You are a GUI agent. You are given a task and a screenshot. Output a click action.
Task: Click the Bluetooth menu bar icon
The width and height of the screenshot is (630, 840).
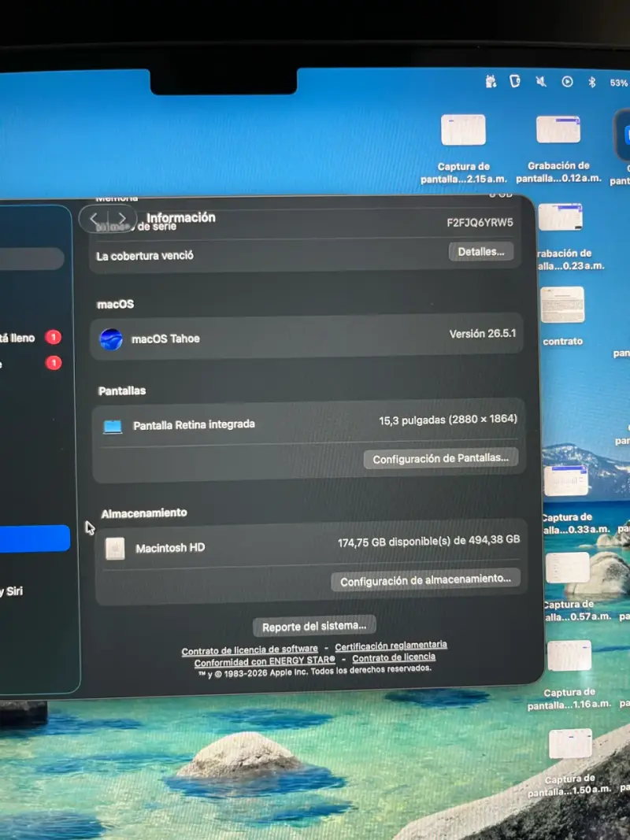pyautogui.click(x=592, y=82)
